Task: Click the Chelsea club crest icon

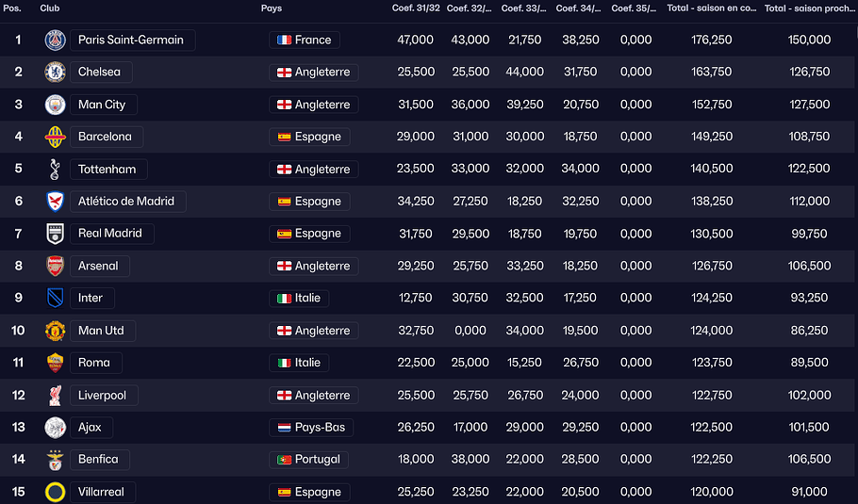Action: pyautogui.click(x=55, y=73)
